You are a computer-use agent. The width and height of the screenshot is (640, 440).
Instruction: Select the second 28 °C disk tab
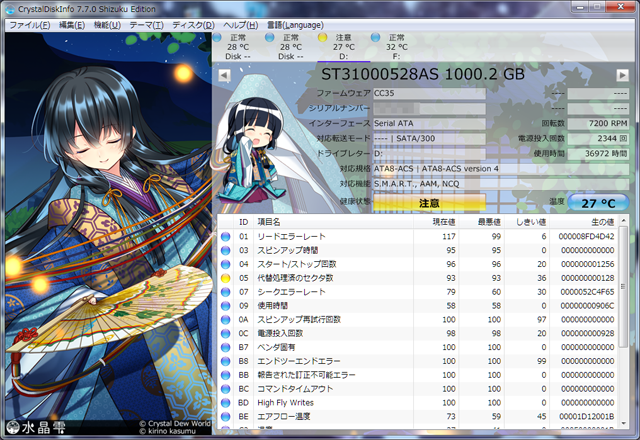tap(291, 47)
